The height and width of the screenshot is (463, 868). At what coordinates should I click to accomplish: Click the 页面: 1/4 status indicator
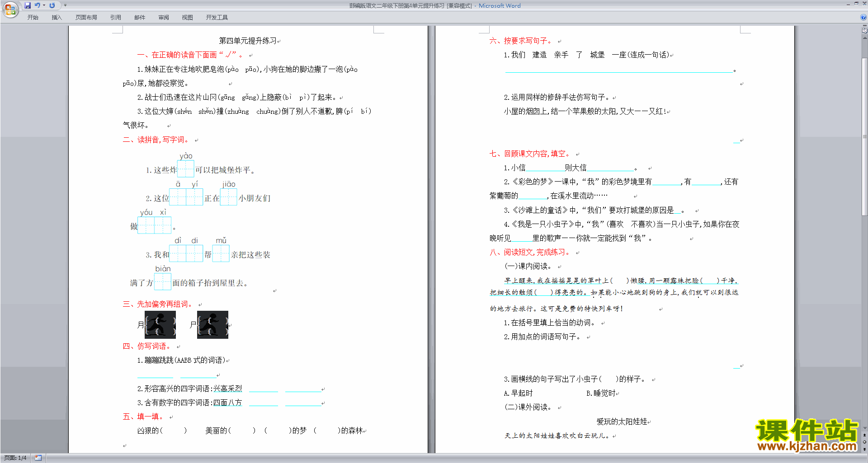15,458
